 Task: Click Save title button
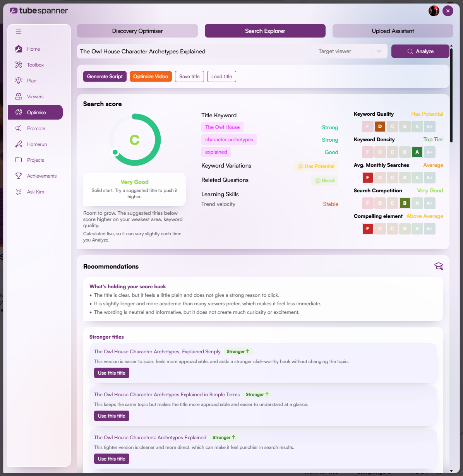tap(189, 76)
